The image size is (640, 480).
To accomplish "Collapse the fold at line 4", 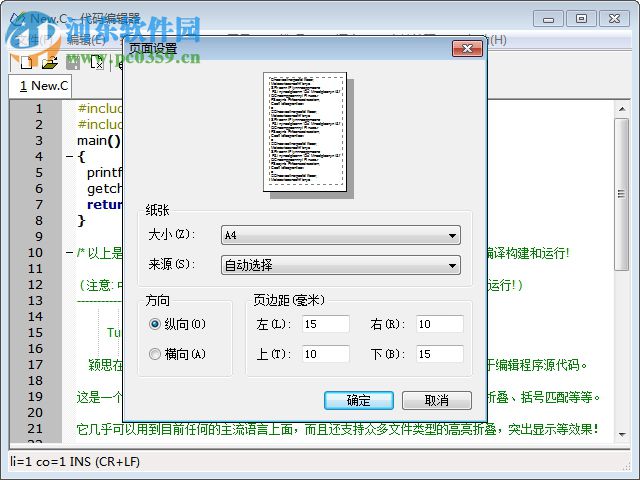I will [69, 156].
